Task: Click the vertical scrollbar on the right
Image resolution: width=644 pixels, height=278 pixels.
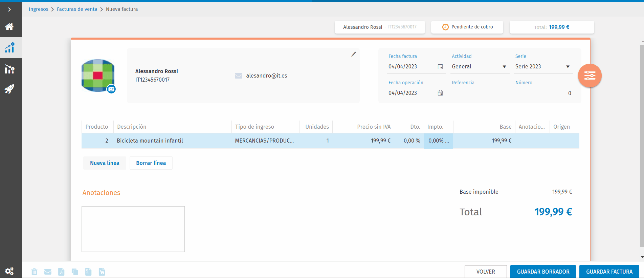Action: [642, 146]
